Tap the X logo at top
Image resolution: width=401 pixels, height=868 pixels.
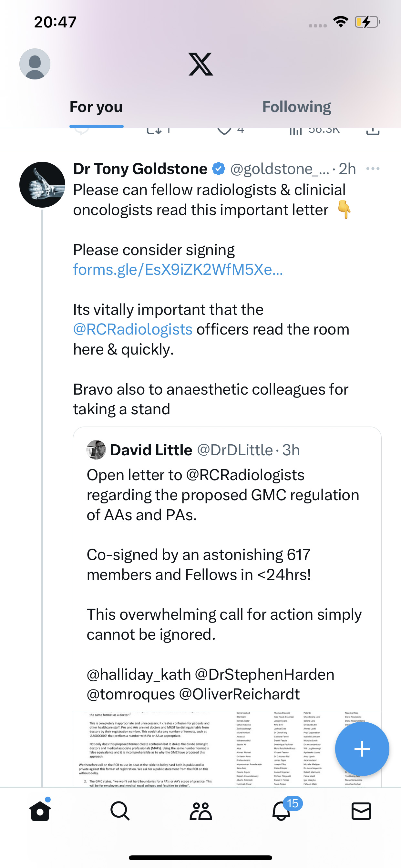(200, 64)
